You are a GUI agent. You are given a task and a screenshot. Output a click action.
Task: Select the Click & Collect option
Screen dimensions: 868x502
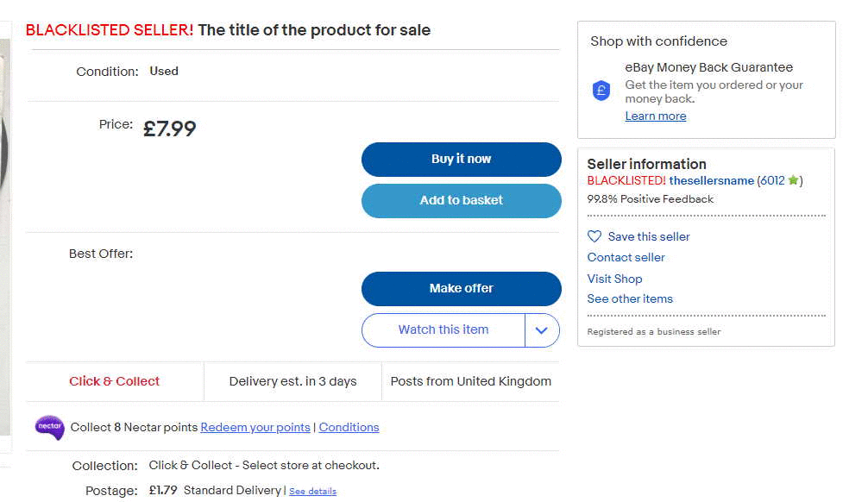pos(115,381)
